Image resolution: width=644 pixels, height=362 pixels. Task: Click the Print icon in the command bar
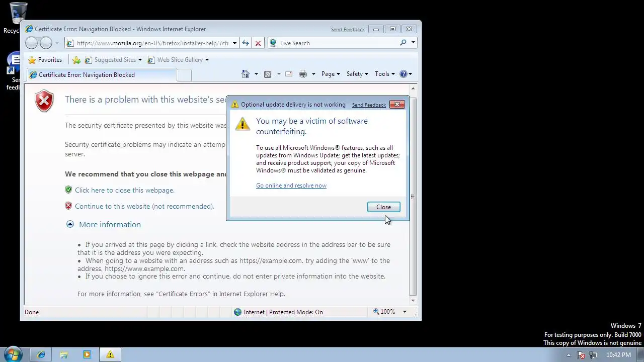coord(303,74)
